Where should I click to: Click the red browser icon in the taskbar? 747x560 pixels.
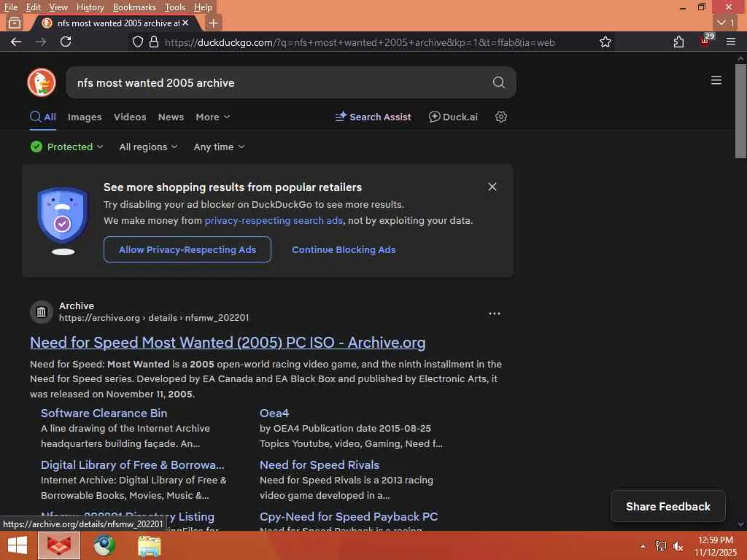coord(59,545)
